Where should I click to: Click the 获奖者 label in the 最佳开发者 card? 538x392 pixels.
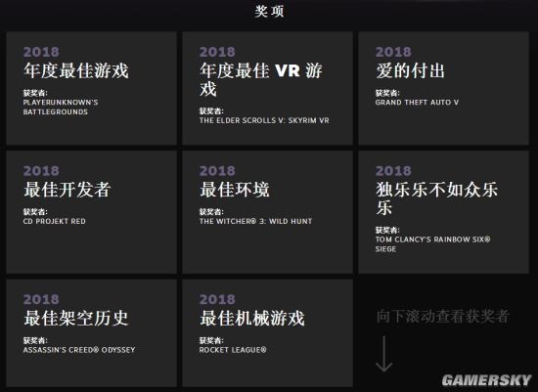click(x=35, y=211)
